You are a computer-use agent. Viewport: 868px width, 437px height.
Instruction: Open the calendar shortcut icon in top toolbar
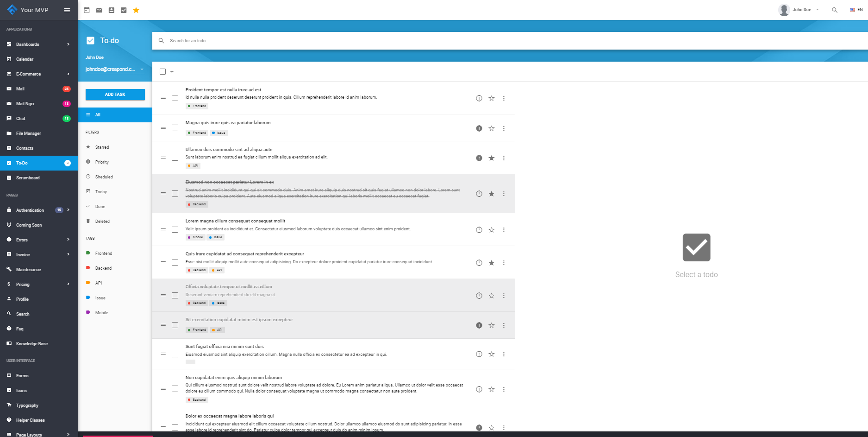[87, 10]
